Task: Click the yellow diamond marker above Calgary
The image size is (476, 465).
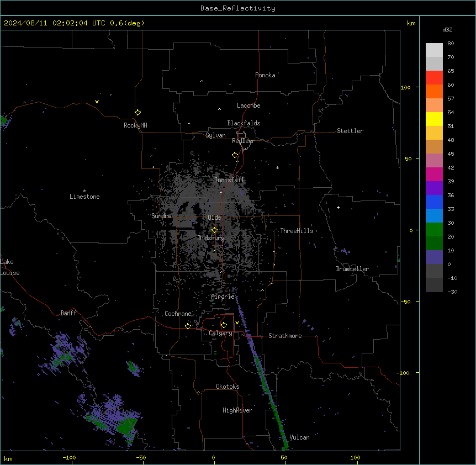Action: [x=224, y=325]
